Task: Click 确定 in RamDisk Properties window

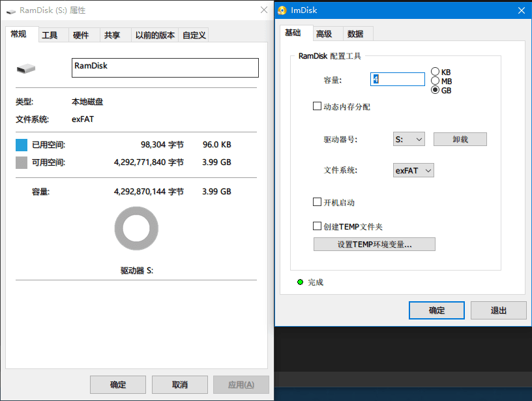Action: click(118, 385)
